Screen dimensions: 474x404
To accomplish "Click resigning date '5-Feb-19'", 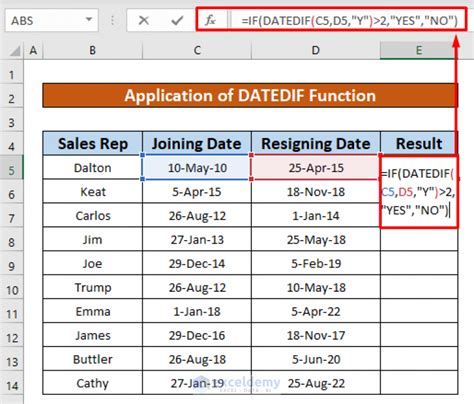I will (x=316, y=264).
